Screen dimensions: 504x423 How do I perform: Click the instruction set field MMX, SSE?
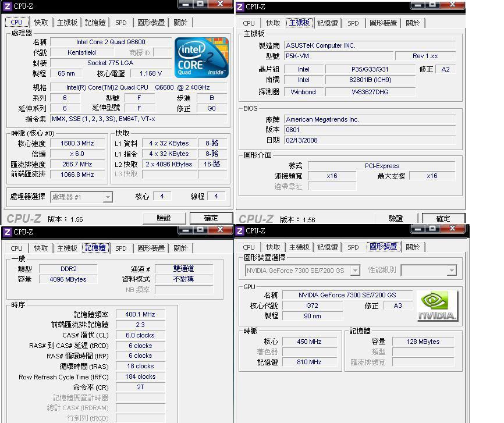tap(139, 119)
